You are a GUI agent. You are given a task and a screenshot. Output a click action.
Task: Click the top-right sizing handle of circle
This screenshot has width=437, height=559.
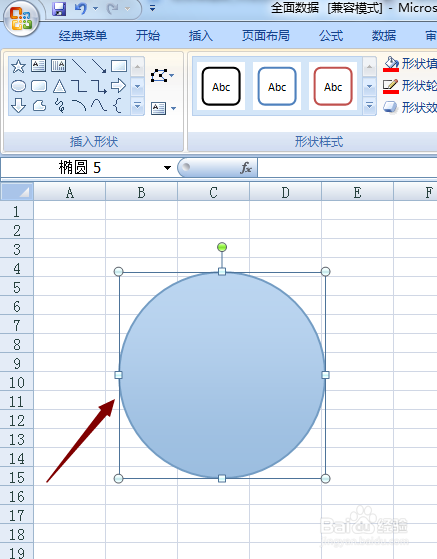tap(325, 272)
